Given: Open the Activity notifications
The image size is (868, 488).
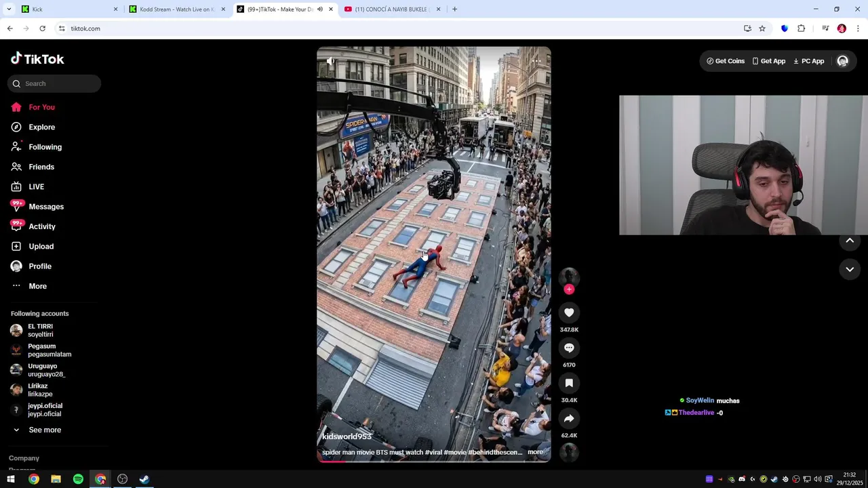Looking at the screenshot, I should (33, 226).
